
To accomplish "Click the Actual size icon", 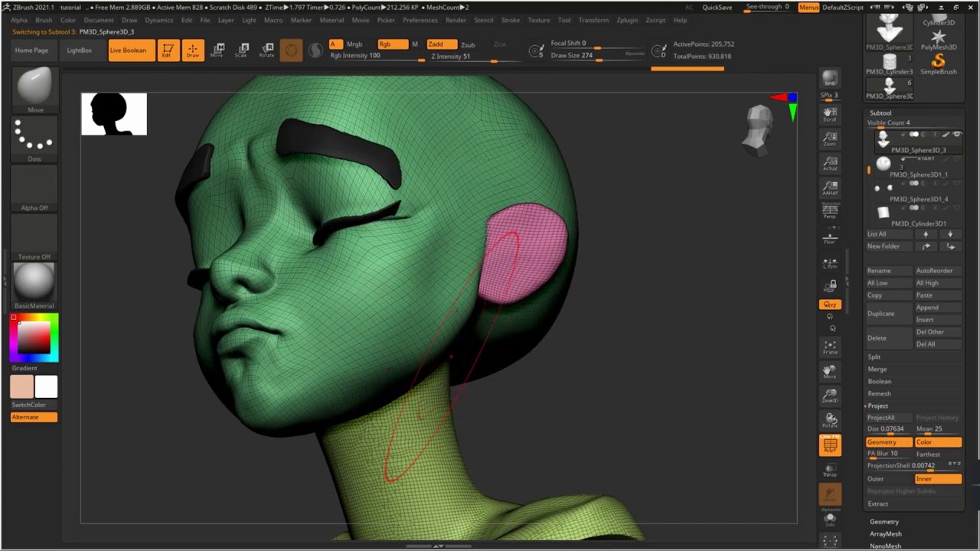I will [830, 163].
